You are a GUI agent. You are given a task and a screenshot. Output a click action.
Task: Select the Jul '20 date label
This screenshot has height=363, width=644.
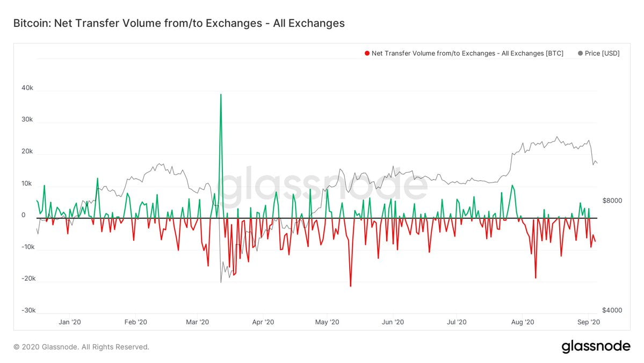point(457,322)
